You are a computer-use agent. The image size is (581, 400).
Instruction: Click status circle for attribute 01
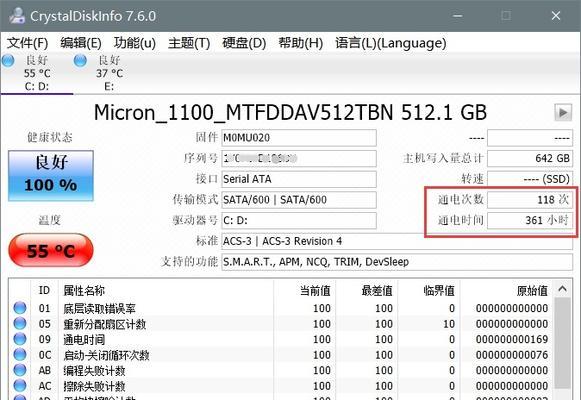pyautogui.click(x=20, y=307)
